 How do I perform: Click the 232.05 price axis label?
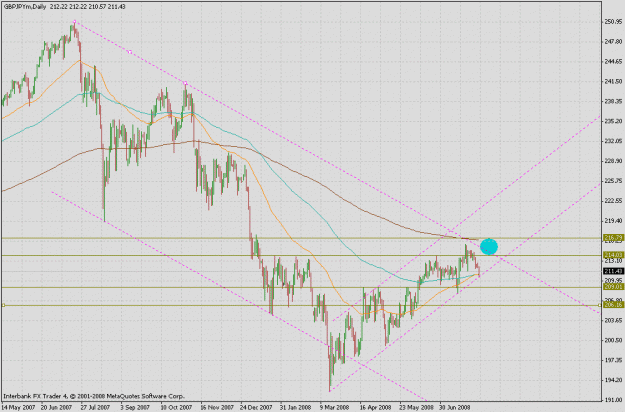[613, 141]
